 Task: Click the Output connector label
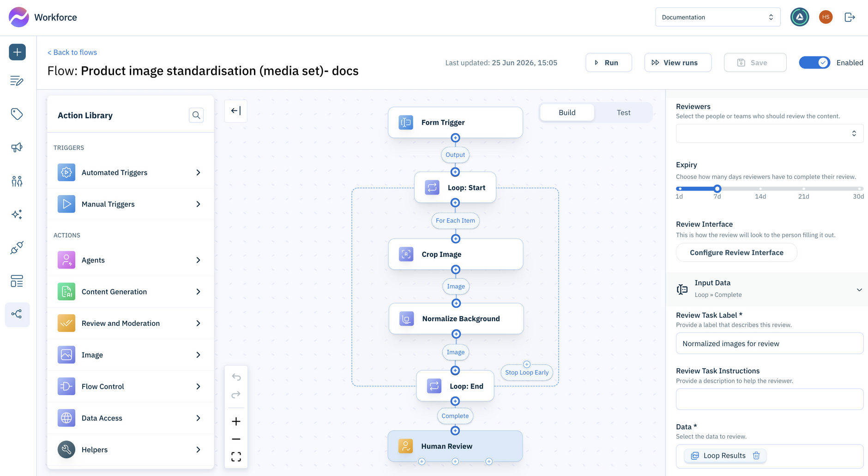[455, 155]
